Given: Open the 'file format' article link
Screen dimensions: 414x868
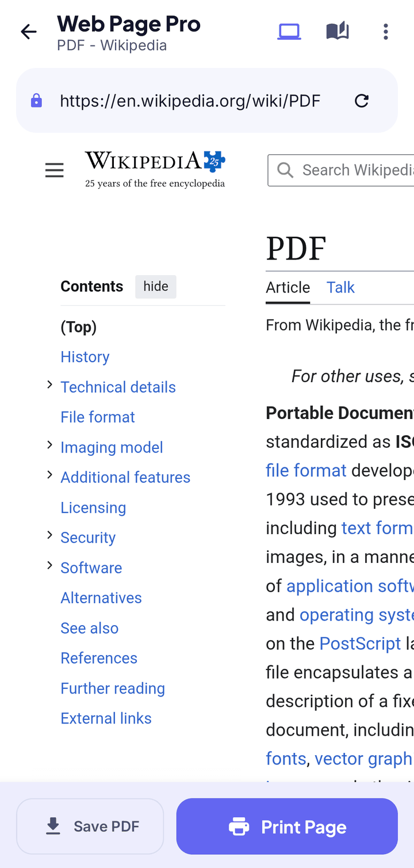Looking at the screenshot, I should 306,470.
